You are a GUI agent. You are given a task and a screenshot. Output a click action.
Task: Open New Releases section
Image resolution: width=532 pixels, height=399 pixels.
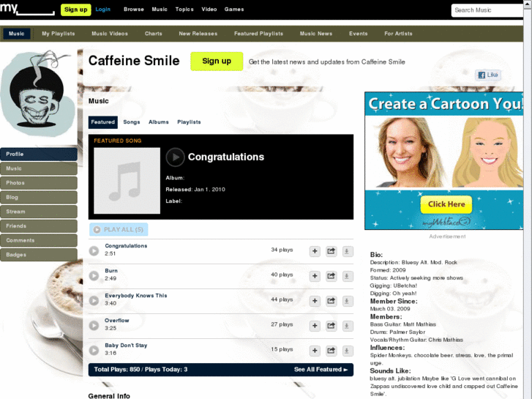(198, 34)
